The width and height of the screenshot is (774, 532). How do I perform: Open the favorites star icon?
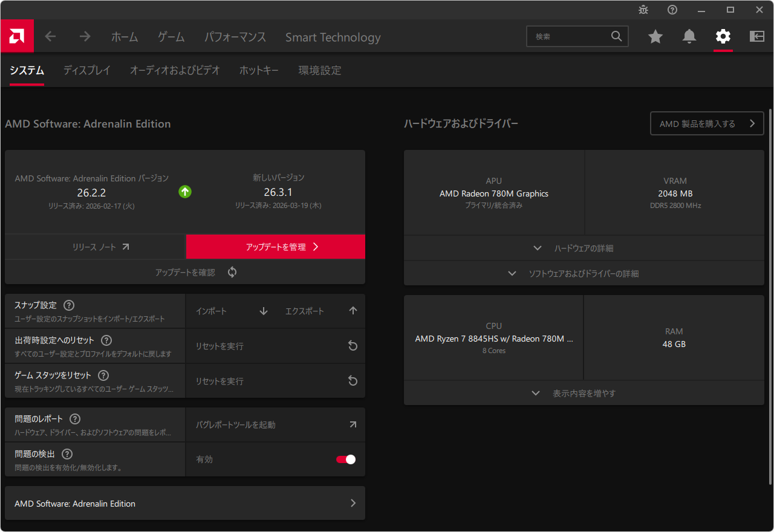click(x=655, y=37)
